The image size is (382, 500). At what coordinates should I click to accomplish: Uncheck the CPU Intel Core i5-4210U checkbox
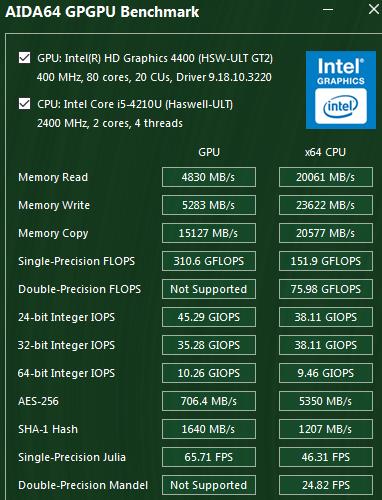[x=24, y=104]
